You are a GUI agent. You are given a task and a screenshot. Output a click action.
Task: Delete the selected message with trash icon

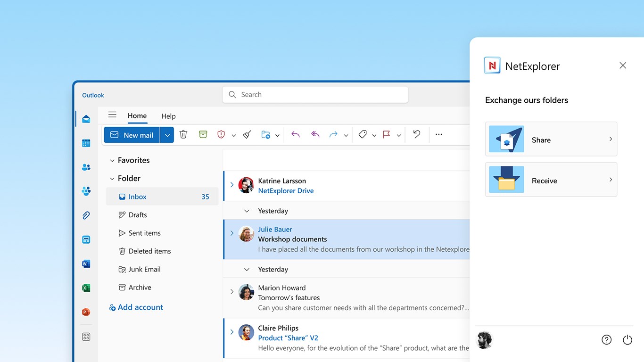point(183,135)
